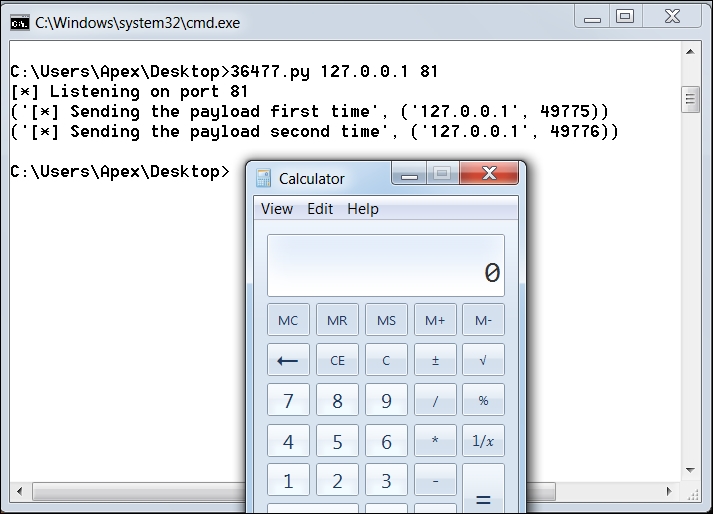Click the multiply (*) button
This screenshot has width=713, height=514.
coord(435,440)
